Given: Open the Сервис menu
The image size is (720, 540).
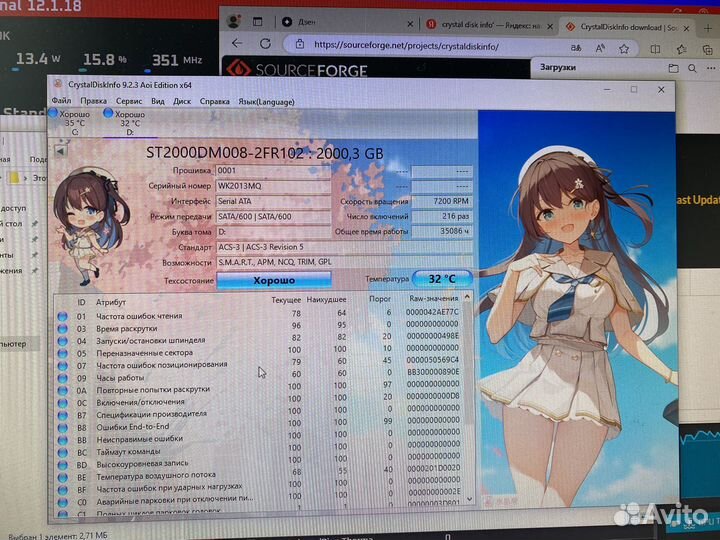Looking at the screenshot, I should 128,101.
